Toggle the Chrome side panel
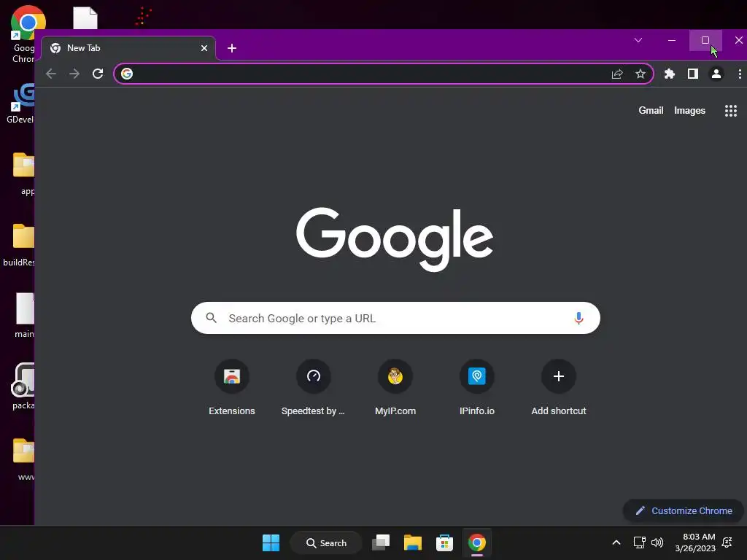Screen dimensions: 747x560 click(x=693, y=74)
